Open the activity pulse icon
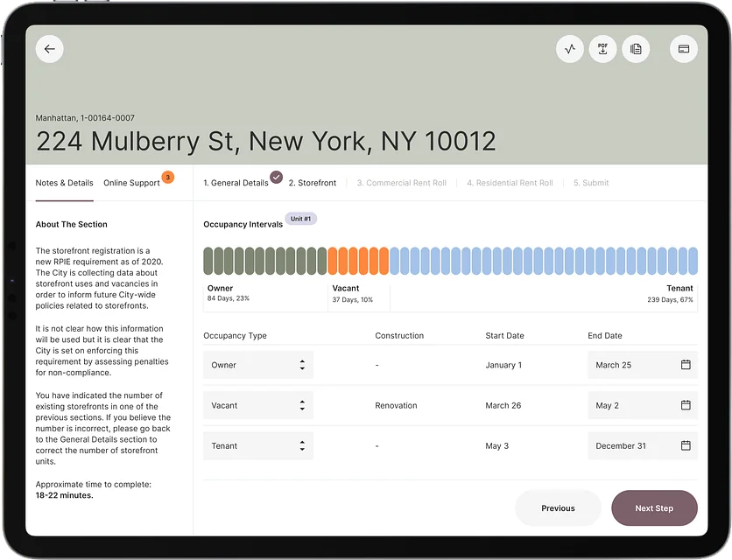This screenshot has height=560, width=732. (x=570, y=49)
